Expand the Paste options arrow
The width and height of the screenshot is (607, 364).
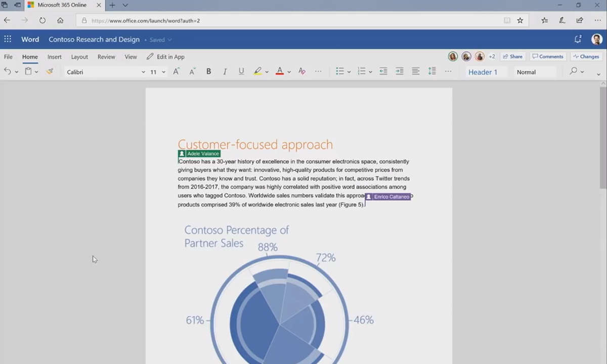coord(36,72)
